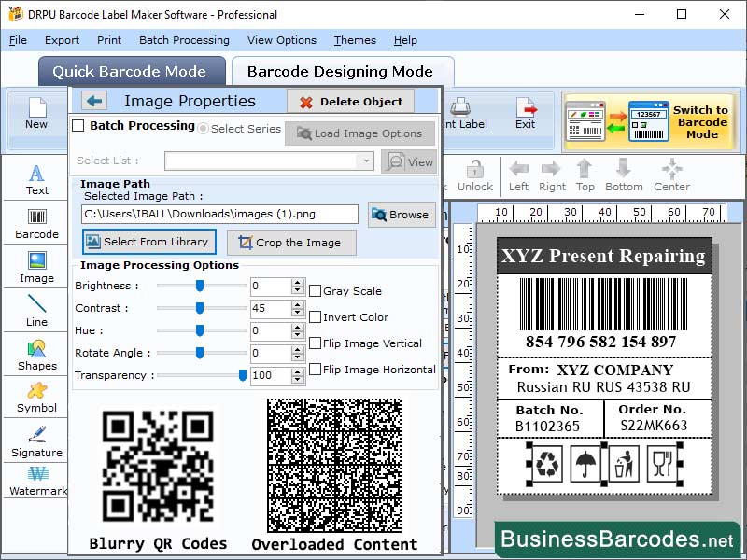Viewport: 747px width, 560px height.
Task: Go back using Image Properties arrow
Action: tap(93, 101)
